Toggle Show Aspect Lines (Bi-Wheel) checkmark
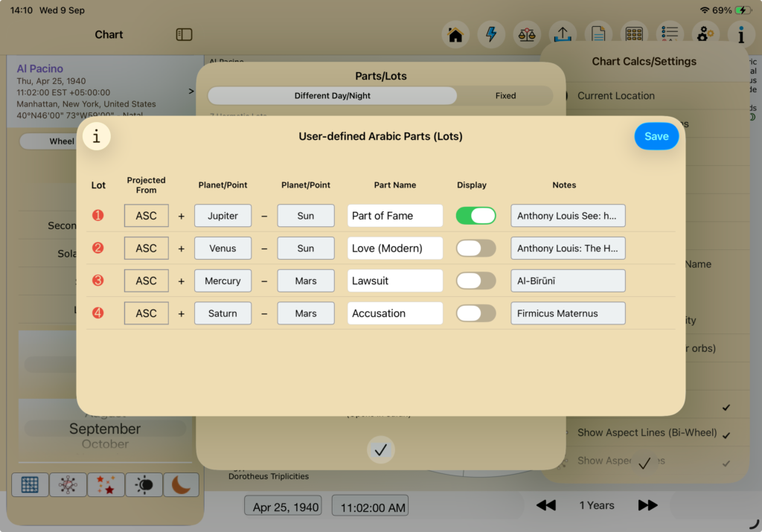Viewport: 762px width, 532px height. click(x=726, y=435)
